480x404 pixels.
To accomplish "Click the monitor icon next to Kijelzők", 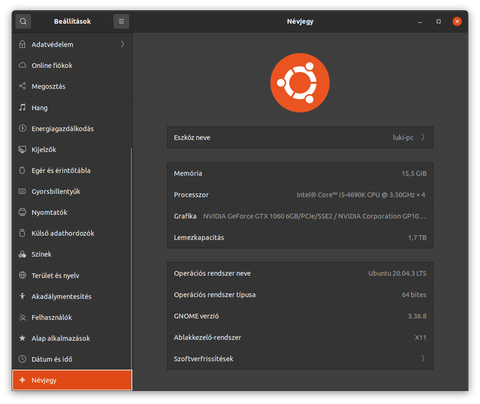I will pyautogui.click(x=22, y=149).
